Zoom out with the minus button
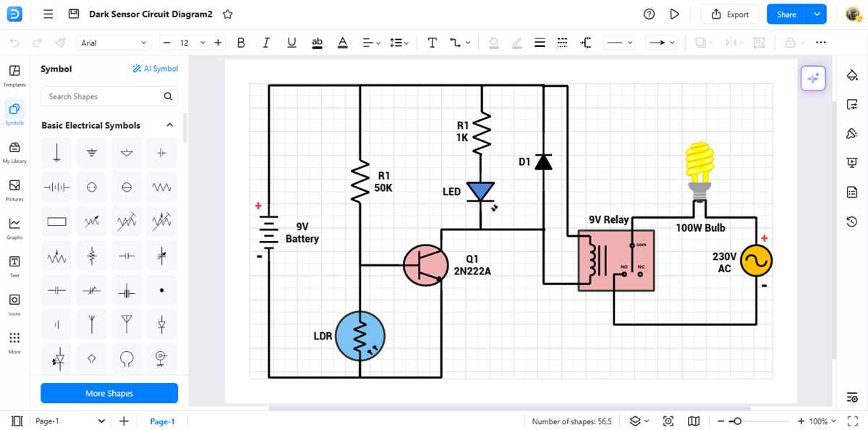 click(x=721, y=421)
